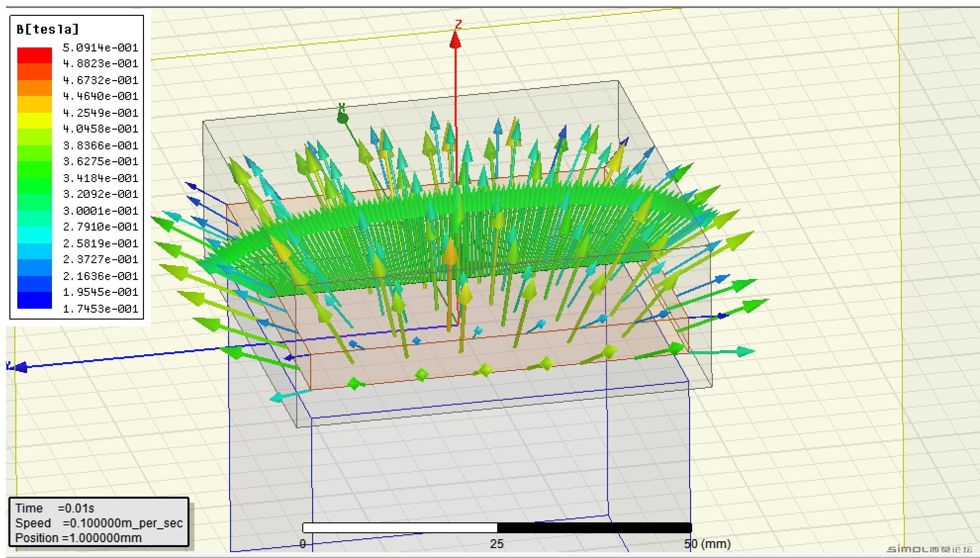This screenshot has height=558, width=980.
Task: Click the red Z axis arrowhead
Action: [456, 40]
